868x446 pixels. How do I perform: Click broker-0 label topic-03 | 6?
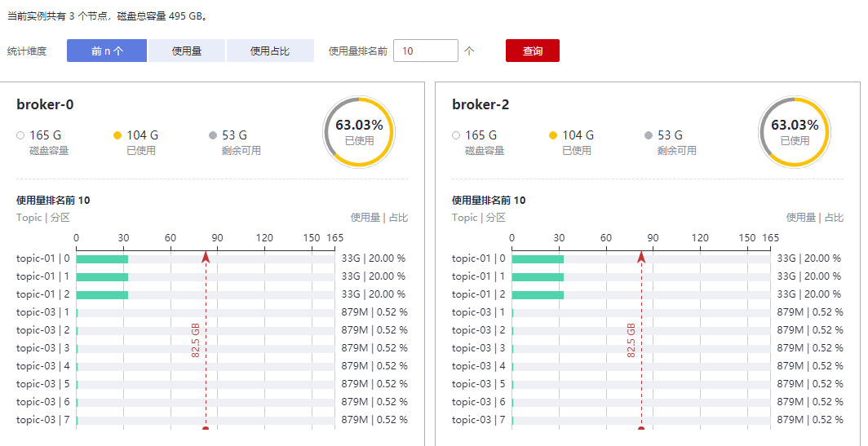tap(43, 402)
